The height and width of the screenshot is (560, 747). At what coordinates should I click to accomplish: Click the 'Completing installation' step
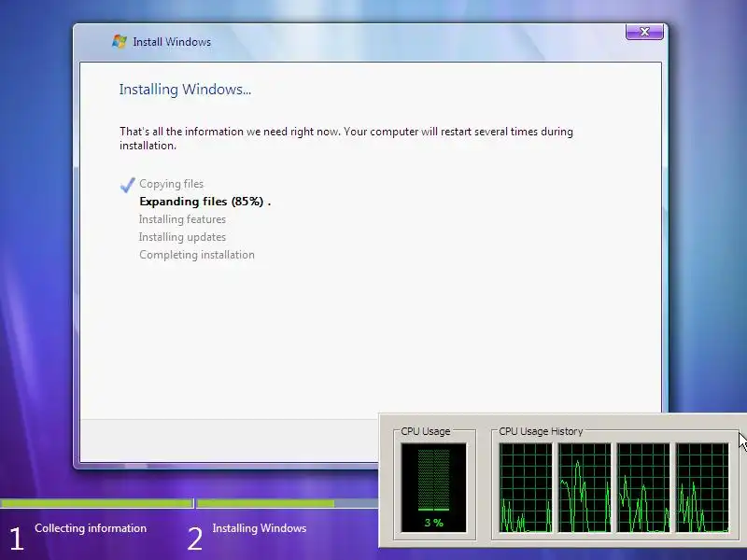click(x=197, y=255)
